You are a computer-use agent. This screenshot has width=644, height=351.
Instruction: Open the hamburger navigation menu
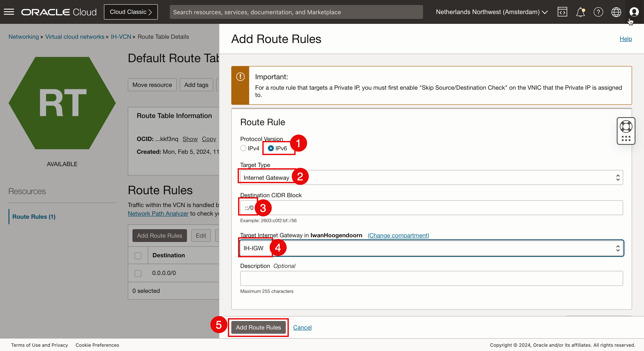click(9, 12)
